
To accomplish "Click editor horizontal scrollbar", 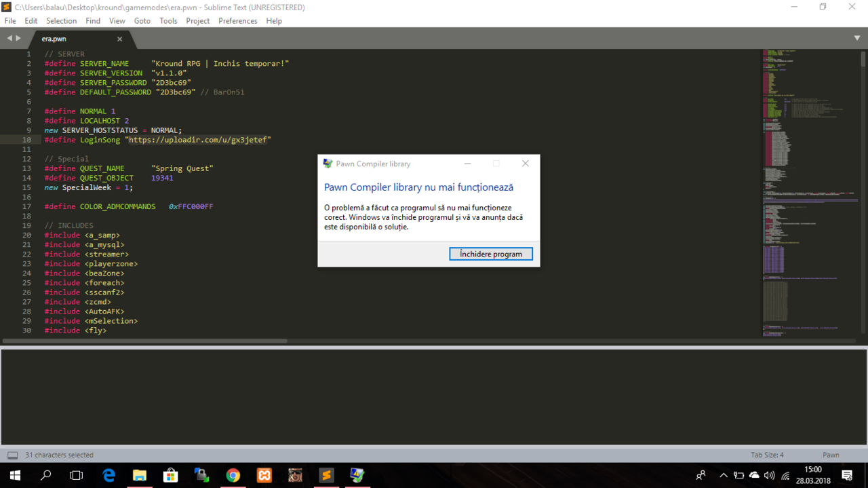I will [145, 341].
